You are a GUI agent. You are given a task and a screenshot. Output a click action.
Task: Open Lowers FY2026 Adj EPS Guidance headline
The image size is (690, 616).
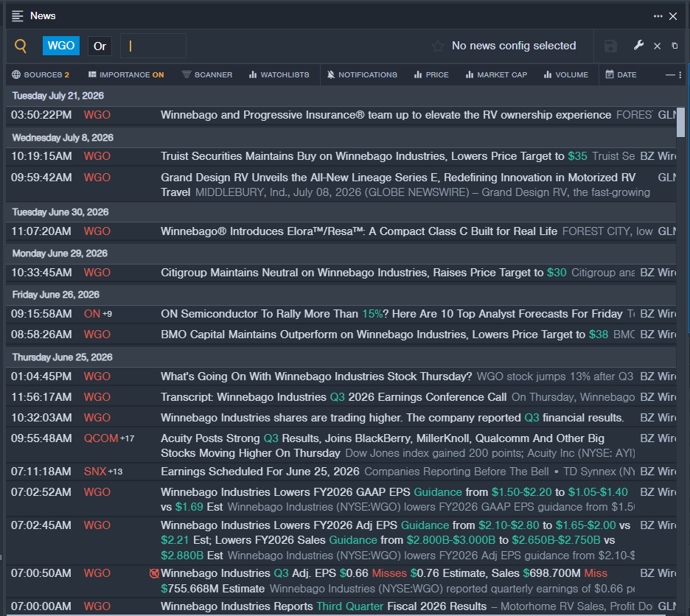395,540
